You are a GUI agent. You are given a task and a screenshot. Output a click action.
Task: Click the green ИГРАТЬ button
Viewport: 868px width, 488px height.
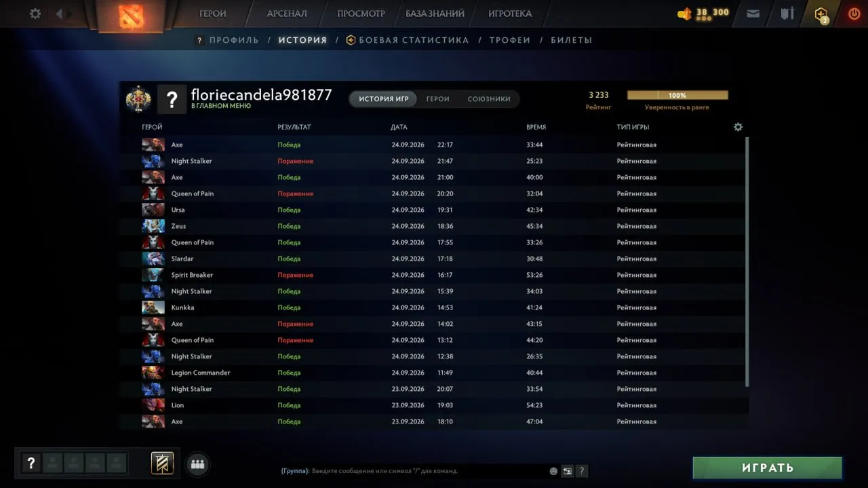[x=768, y=468]
